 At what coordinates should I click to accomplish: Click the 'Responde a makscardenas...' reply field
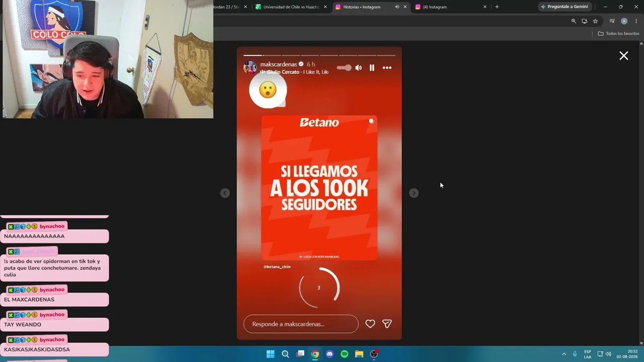[301, 324]
